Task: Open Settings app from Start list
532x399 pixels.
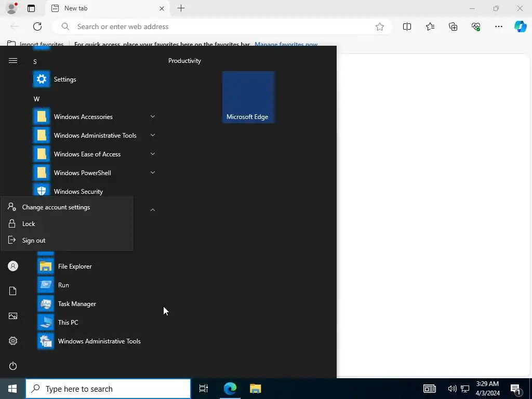Action: click(95, 79)
